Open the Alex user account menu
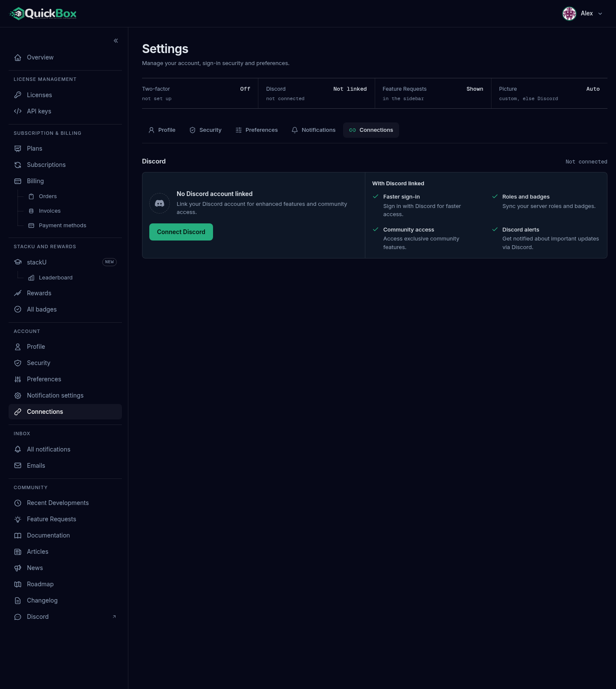Image resolution: width=616 pixels, height=689 pixels. click(x=582, y=14)
